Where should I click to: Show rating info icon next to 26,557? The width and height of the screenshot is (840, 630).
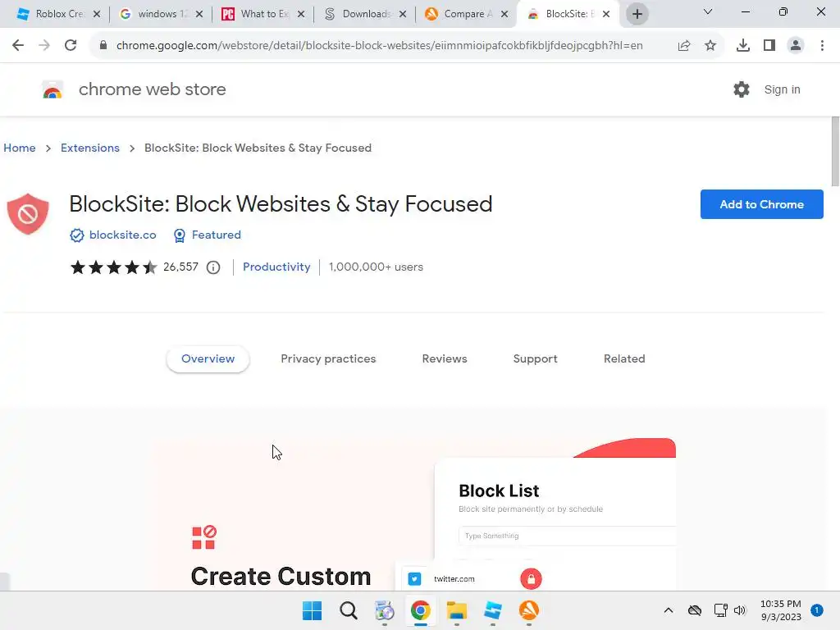click(x=213, y=267)
